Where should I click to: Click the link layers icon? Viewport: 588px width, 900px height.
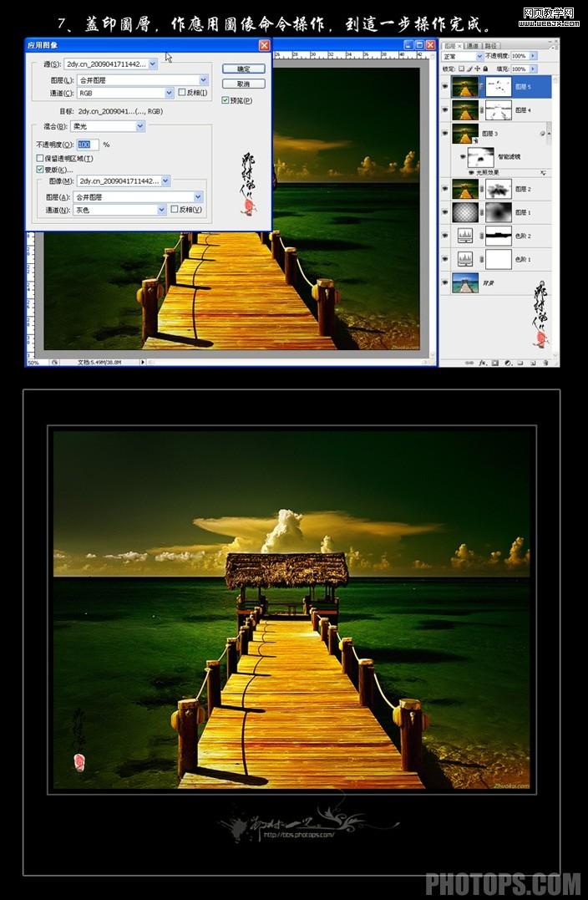[x=470, y=363]
